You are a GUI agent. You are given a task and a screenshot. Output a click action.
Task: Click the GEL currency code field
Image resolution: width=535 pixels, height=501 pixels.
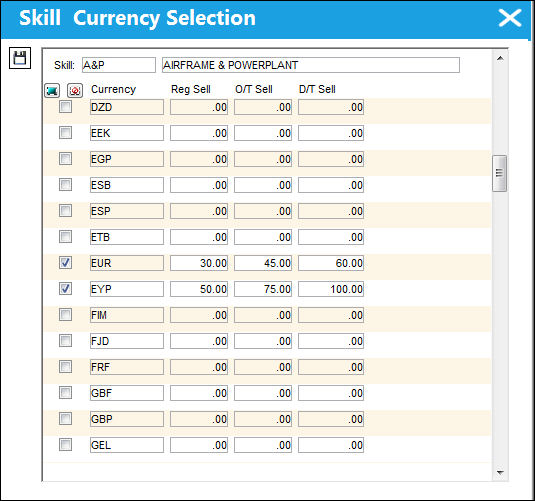127,445
